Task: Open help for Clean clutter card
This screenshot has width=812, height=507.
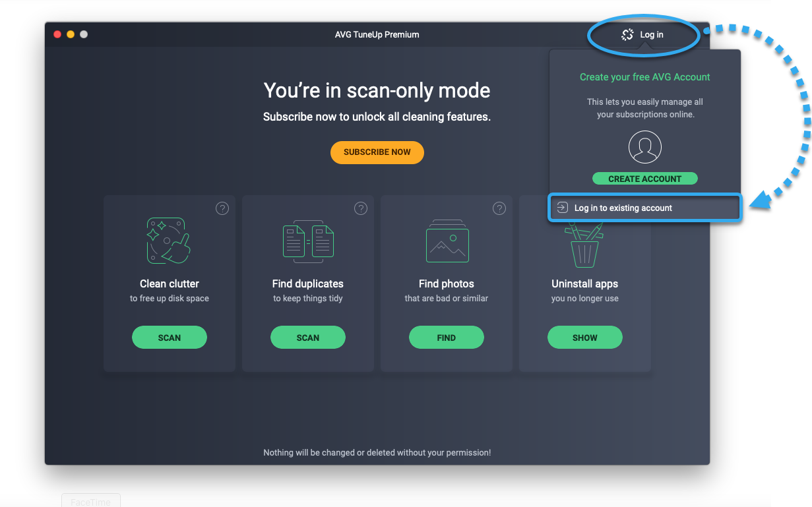Action: (x=222, y=208)
